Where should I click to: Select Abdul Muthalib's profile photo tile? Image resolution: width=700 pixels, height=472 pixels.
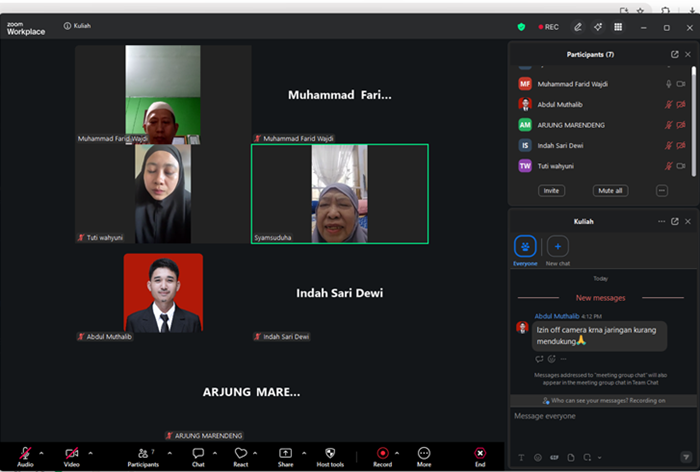[x=163, y=293]
